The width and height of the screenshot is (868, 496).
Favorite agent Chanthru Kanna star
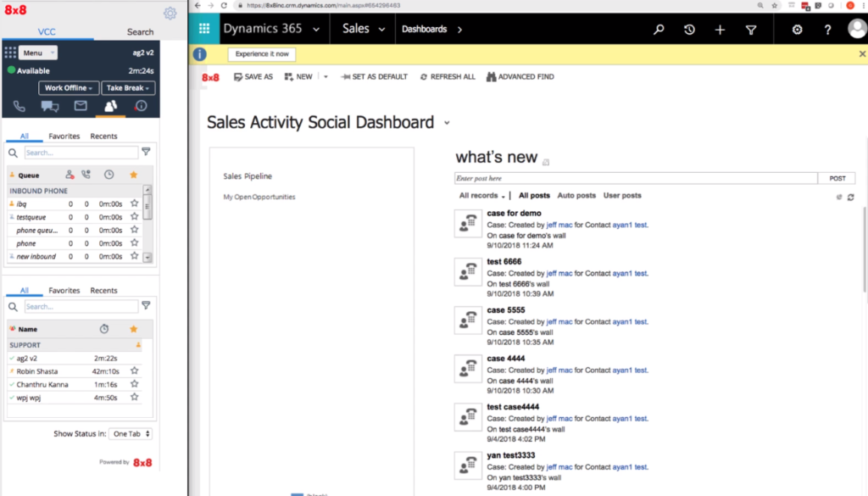click(x=134, y=383)
